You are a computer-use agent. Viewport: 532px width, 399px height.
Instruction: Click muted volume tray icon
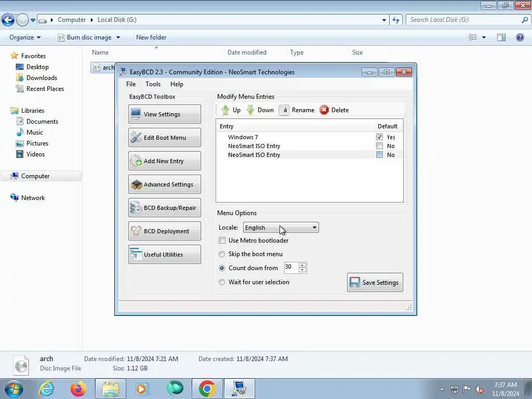click(480, 389)
